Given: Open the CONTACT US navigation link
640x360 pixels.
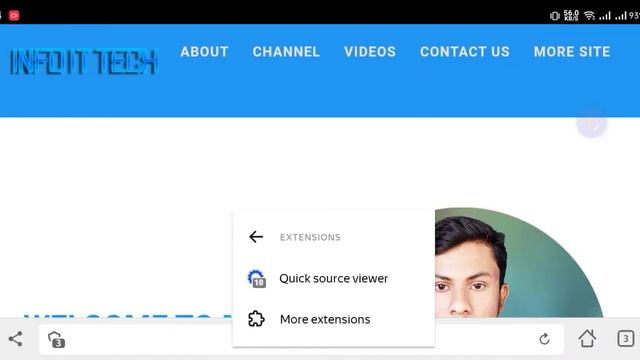Looking at the screenshot, I should (x=465, y=52).
